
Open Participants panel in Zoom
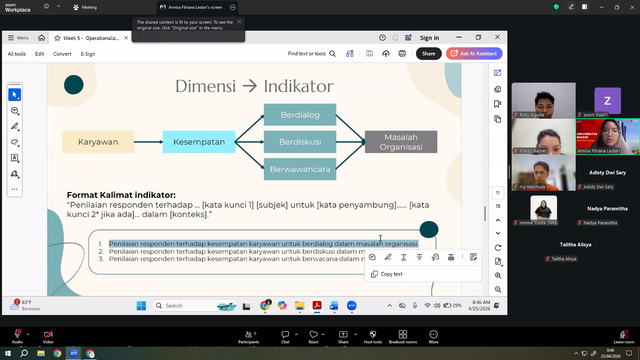point(249,337)
